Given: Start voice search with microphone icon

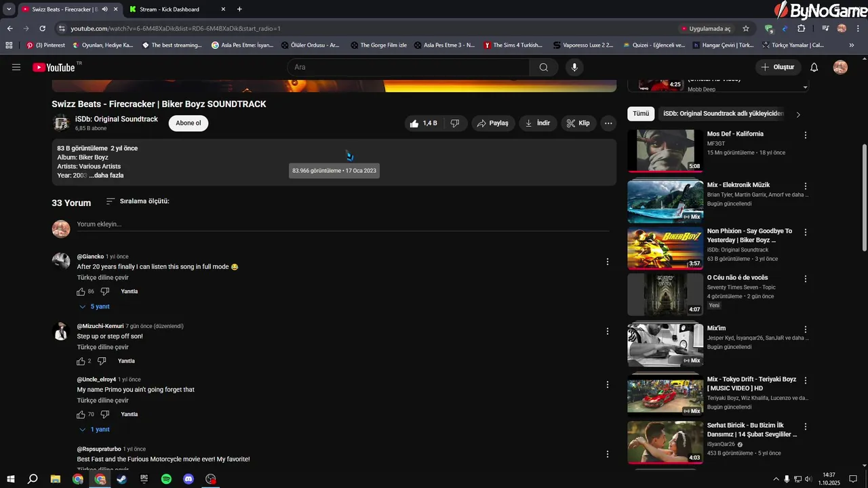Looking at the screenshot, I should tap(574, 67).
